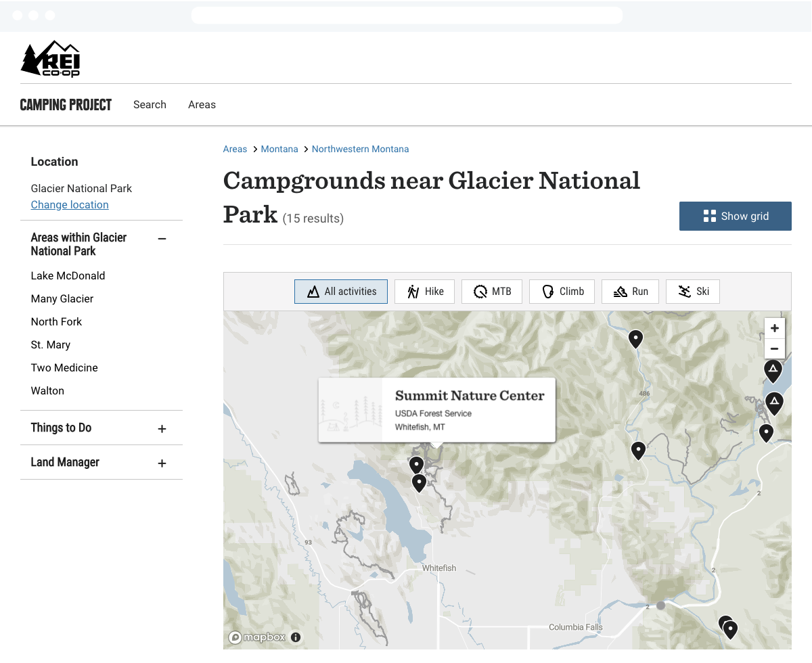The height and width of the screenshot is (663, 812).
Task: Click the top-center map pin
Action: coord(635,338)
